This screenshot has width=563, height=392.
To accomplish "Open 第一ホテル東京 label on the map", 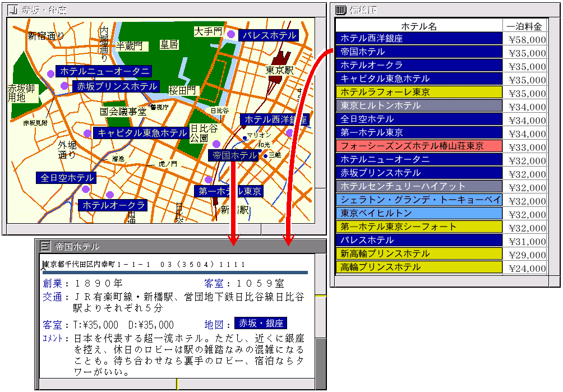I will click(x=228, y=191).
